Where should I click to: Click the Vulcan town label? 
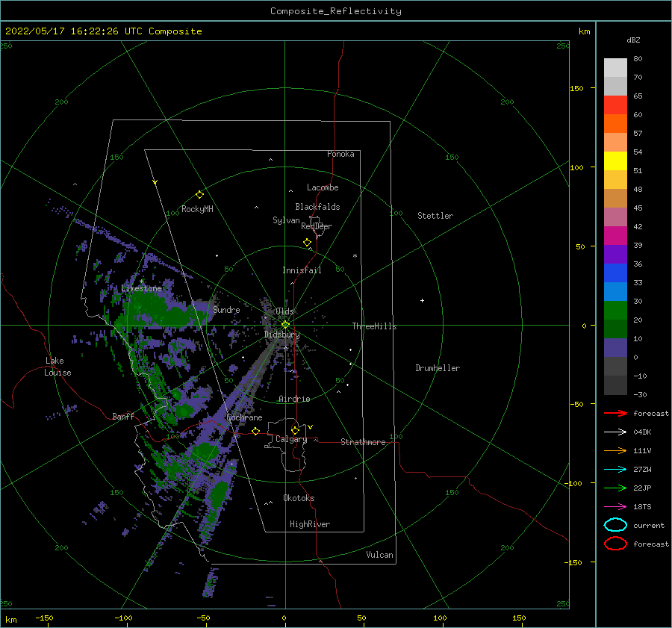pyautogui.click(x=379, y=555)
